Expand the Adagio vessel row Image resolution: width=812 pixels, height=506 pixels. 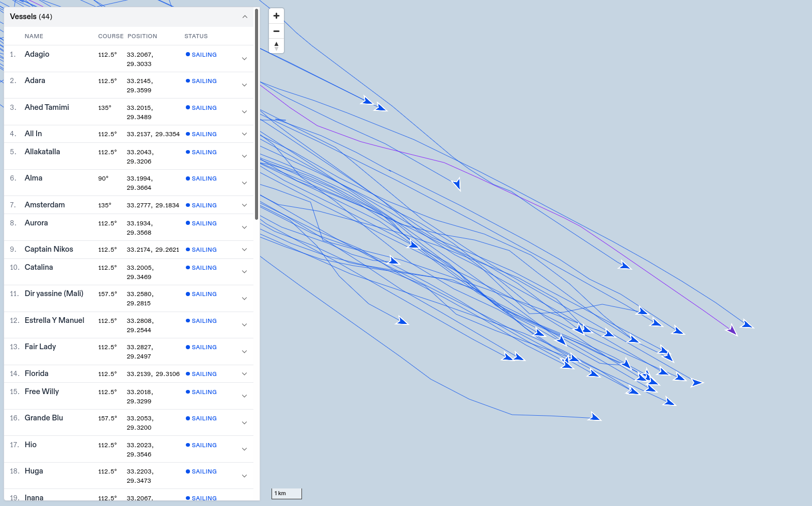click(x=244, y=59)
